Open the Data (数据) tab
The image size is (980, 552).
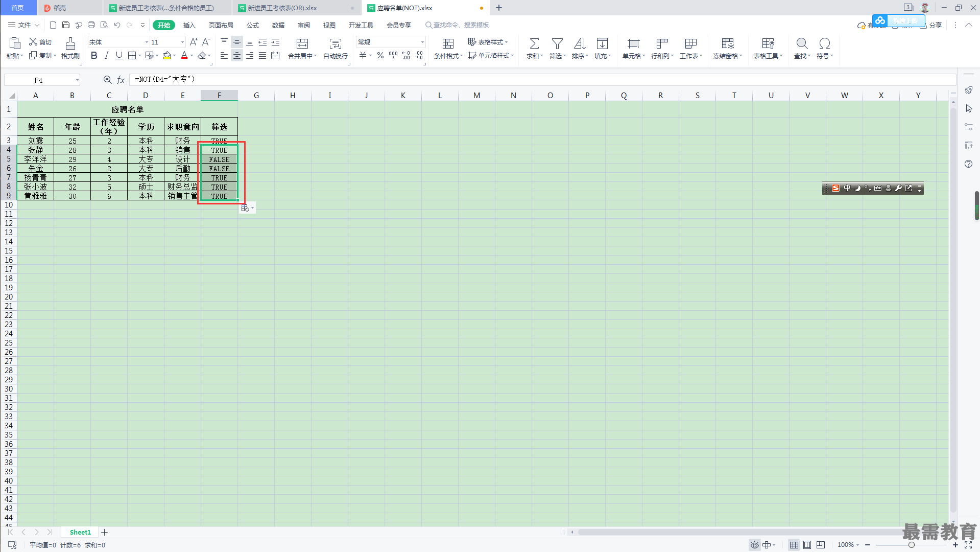coord(278,25)
